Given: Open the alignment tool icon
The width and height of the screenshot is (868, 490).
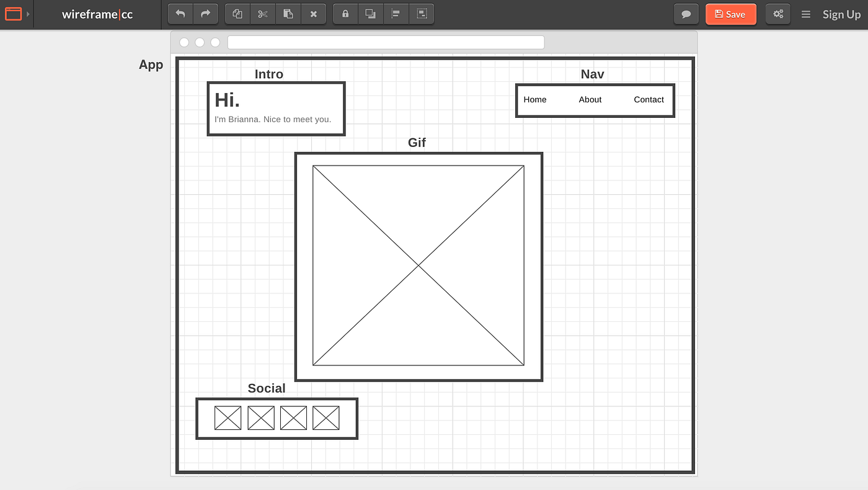Looking at the screenshot, I should [396, 14].
